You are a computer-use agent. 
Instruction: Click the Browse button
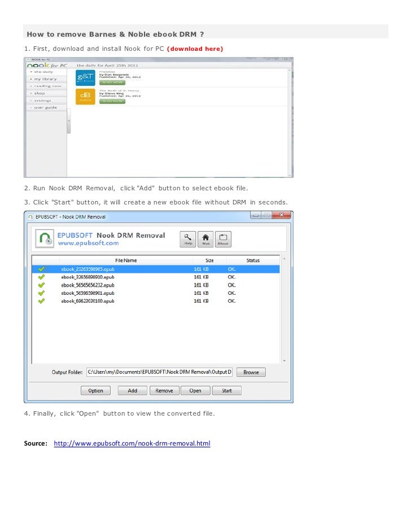tap(251, 372)
